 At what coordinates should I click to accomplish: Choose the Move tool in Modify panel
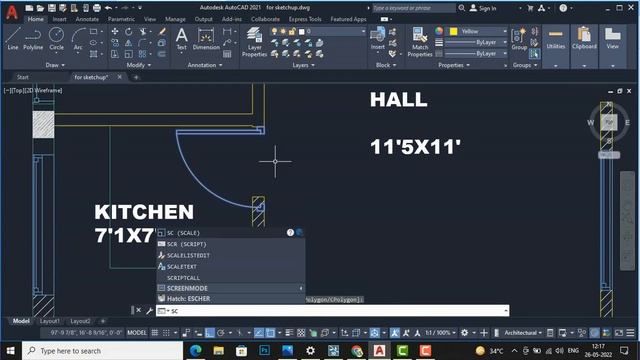point(115,31)
